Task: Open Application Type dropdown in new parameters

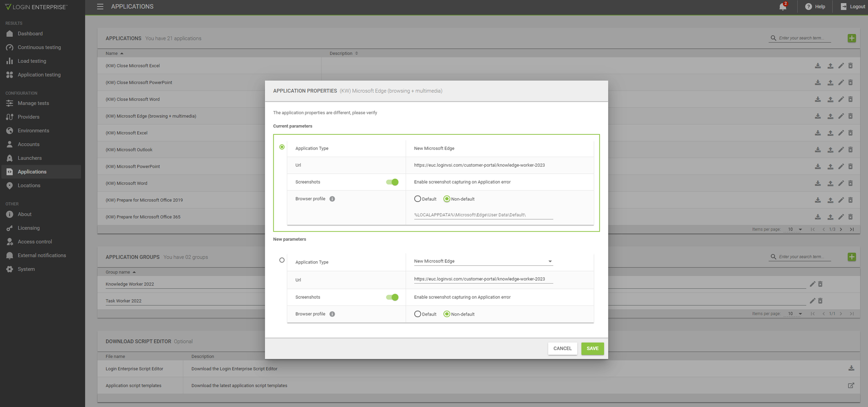Action: 483,261
